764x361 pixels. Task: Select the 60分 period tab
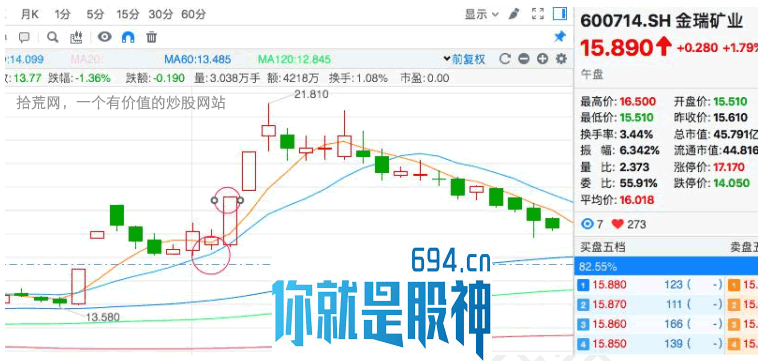(193, 15)
